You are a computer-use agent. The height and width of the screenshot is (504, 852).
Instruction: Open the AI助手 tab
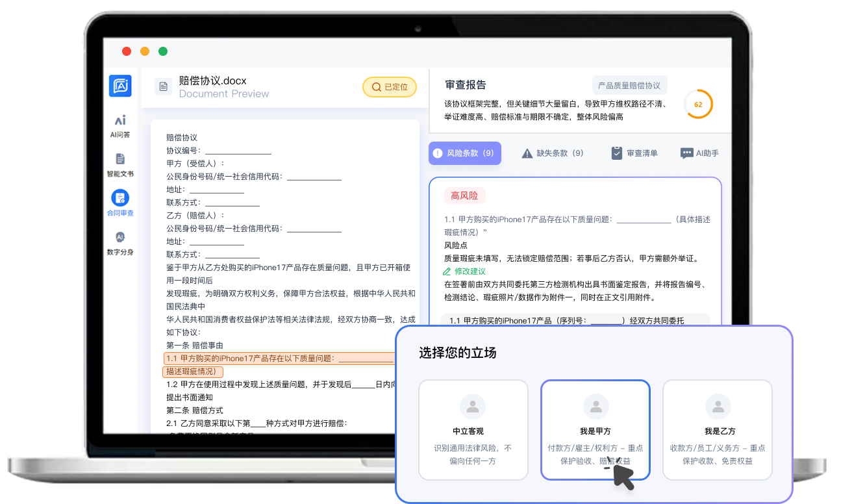click(x=699, y=153)
